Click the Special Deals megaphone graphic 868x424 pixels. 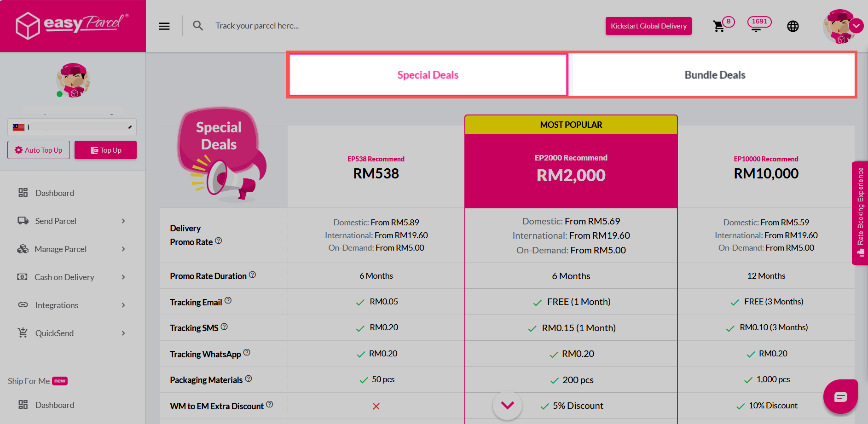point(222,155)
